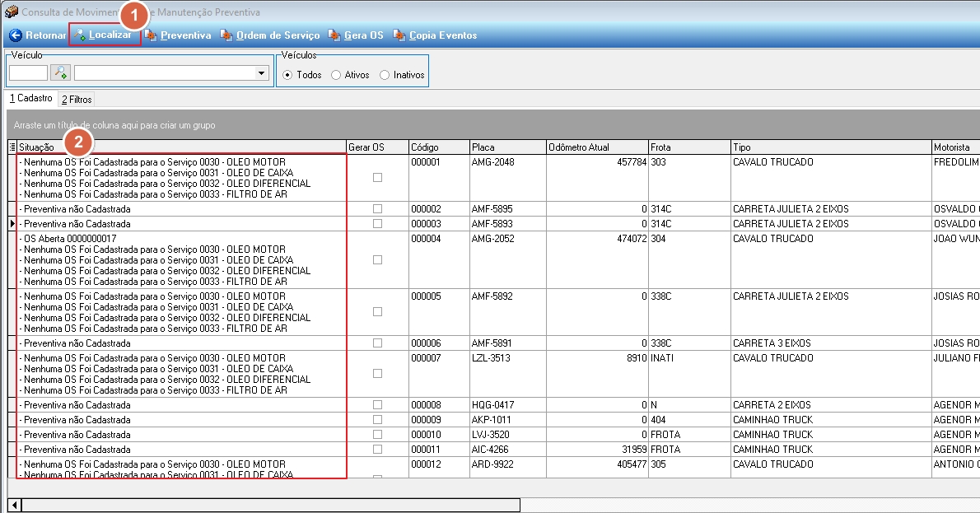Screen dimensions: 980x513
Task: Check Gerar OS for vehicle 000003
Action: (x=377, y=224)
